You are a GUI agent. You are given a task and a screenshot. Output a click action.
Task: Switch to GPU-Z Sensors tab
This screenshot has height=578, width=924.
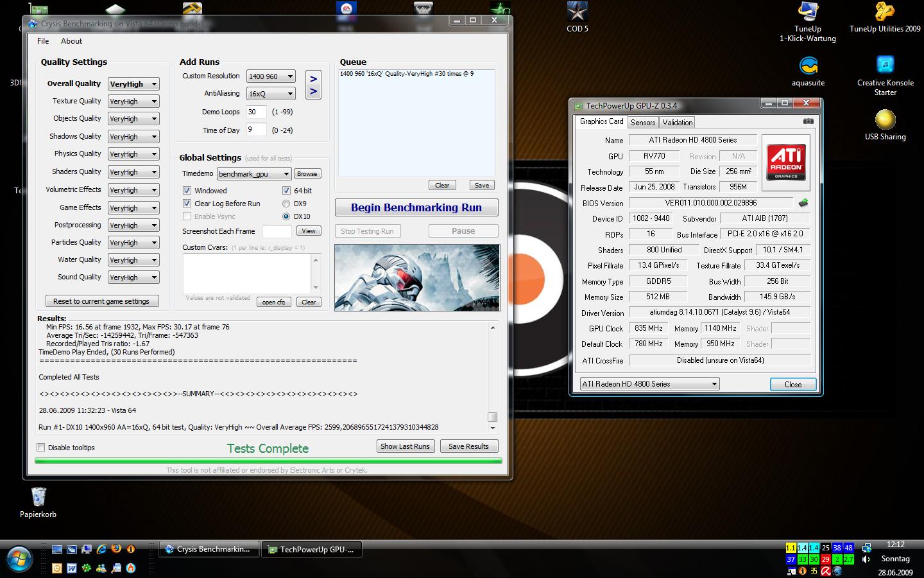[x=643, y=123]
